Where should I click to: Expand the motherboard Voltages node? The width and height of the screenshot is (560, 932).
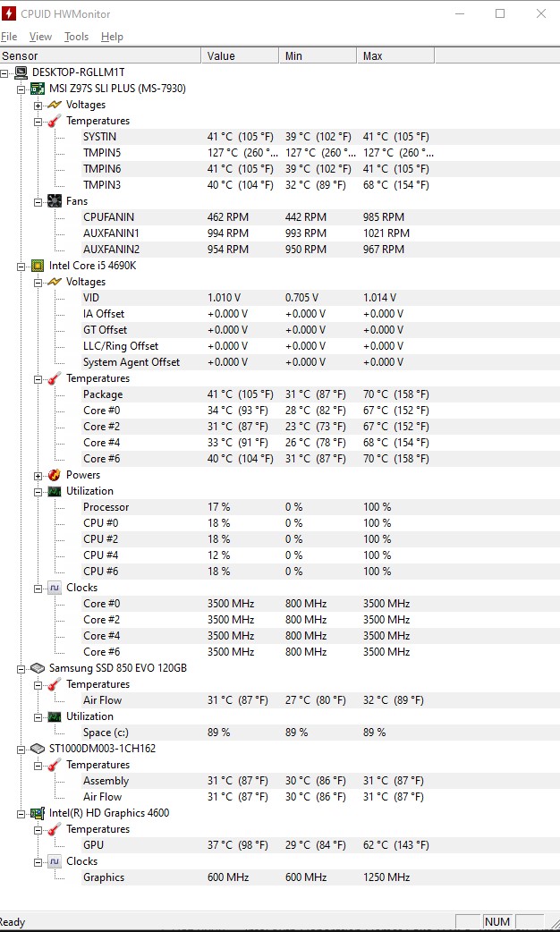click(38, 106)
